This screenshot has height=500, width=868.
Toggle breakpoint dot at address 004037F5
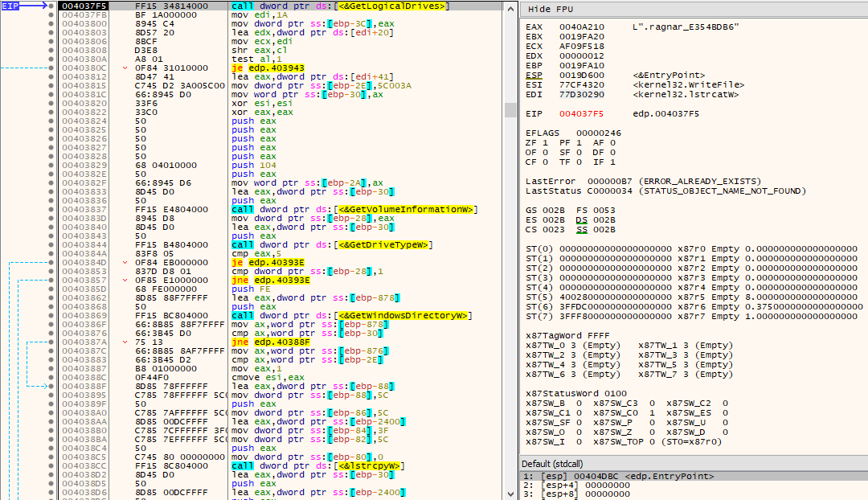click(x=51, y=6)
